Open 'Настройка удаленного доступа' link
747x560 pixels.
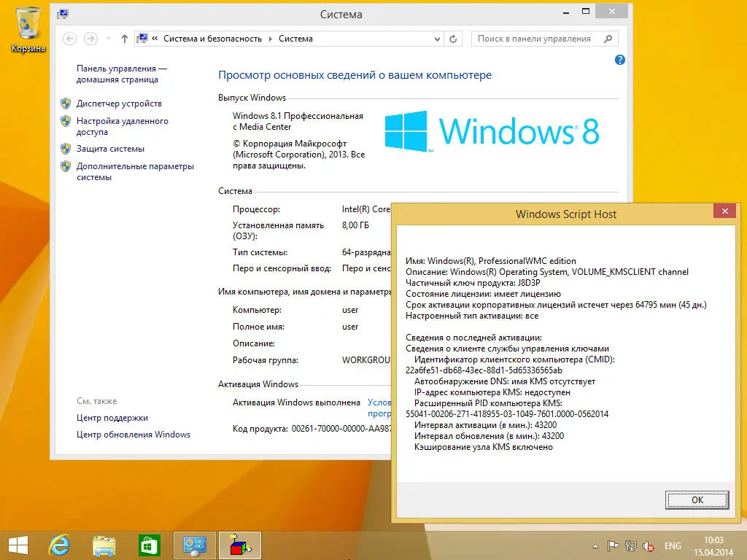123,126
